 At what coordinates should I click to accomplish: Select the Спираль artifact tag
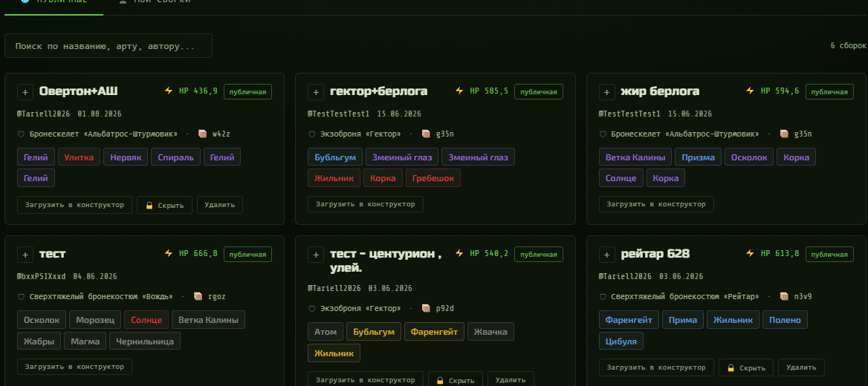(175, 157)
